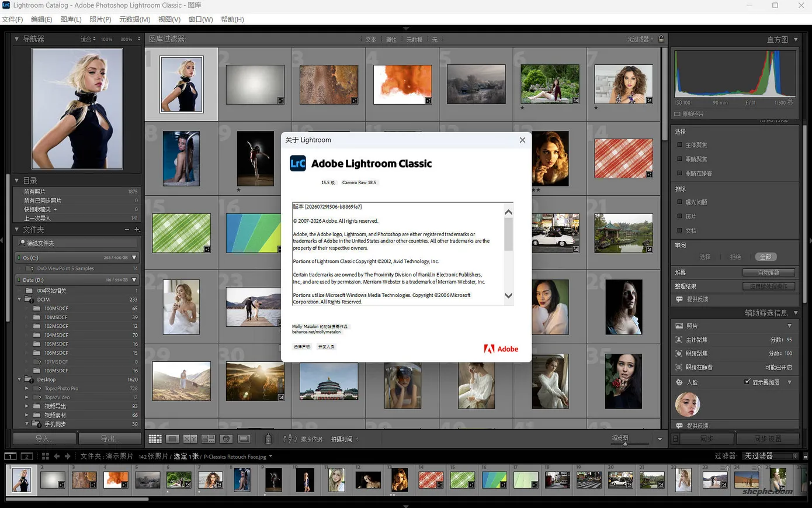The height and width of the screenshot is (508, 812).
Task: Switch to loupe view in the toolbar
Action: click(172, 439)
